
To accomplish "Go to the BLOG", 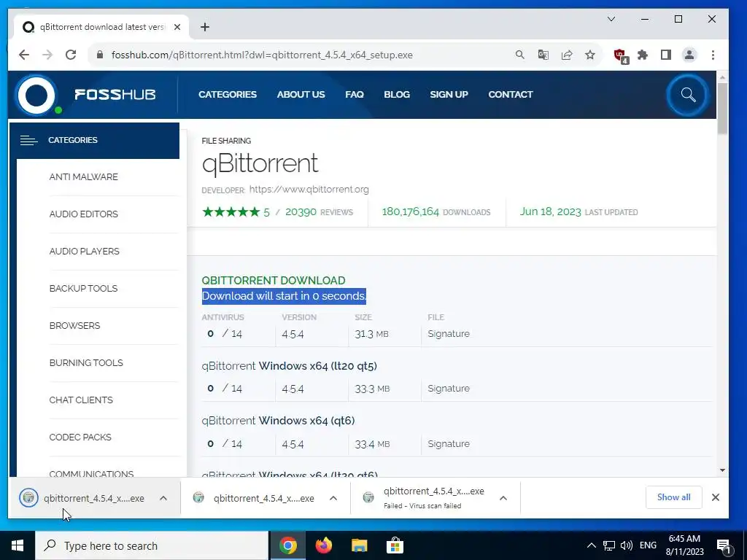I will pos(397,94).
